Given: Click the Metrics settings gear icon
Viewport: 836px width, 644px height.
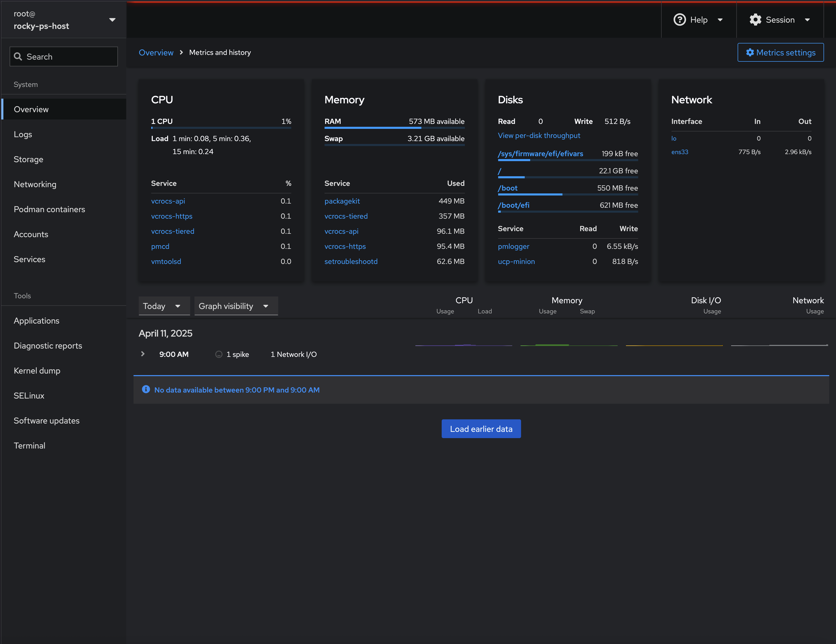Looking at the screenshot, I should 750,53.
